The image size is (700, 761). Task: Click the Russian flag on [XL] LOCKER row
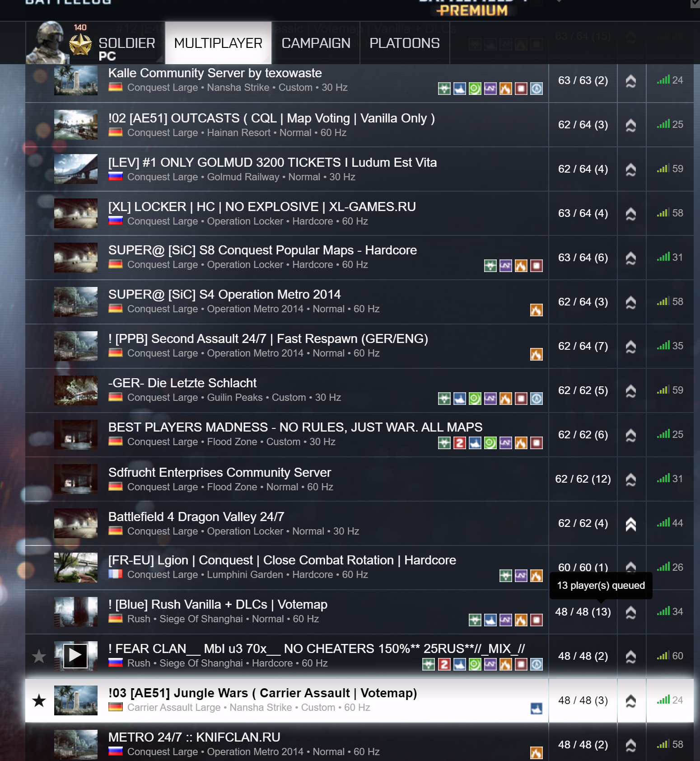pos(116,221)
